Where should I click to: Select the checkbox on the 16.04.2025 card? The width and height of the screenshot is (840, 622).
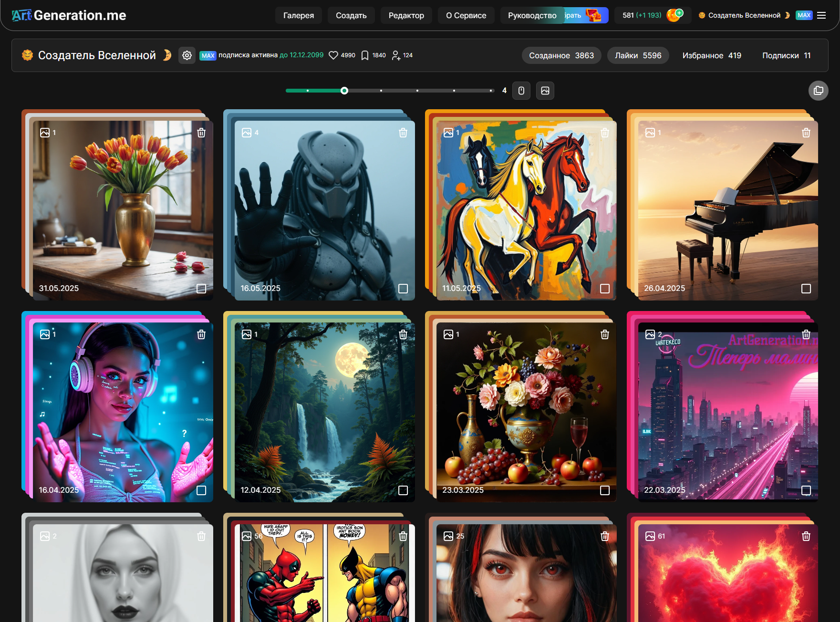click(201, 490)
